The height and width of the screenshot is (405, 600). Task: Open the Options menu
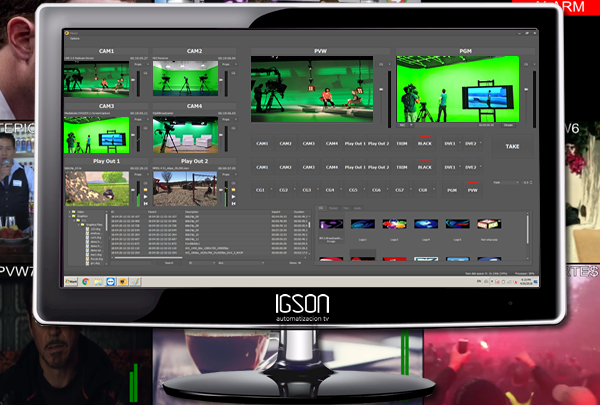click(x=75, y=39)
